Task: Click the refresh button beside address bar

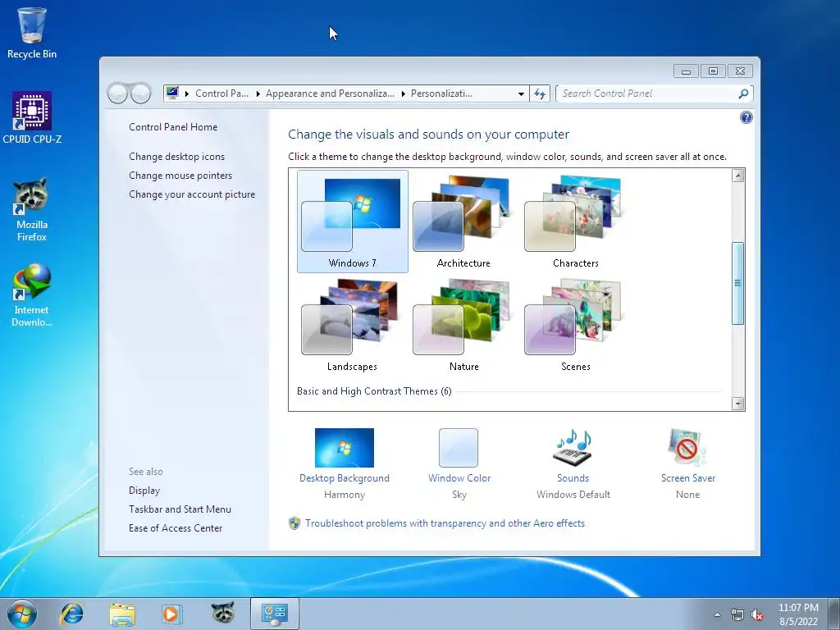Action: click(540, 94)
